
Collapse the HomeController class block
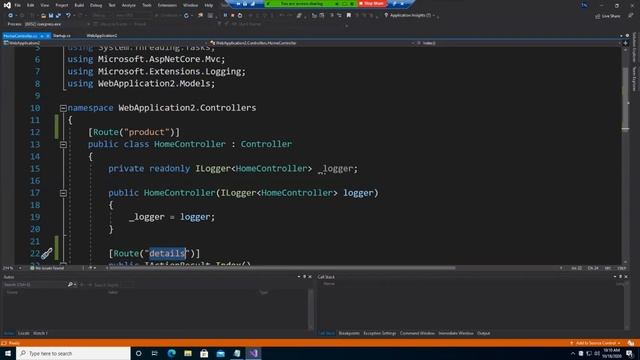point(63,144)
